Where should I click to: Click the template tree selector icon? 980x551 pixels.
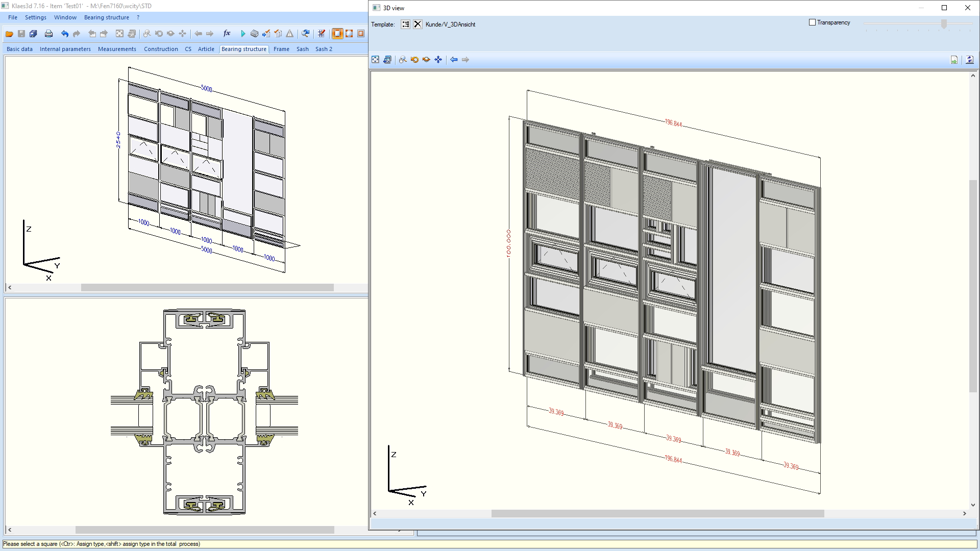[405, 24]
